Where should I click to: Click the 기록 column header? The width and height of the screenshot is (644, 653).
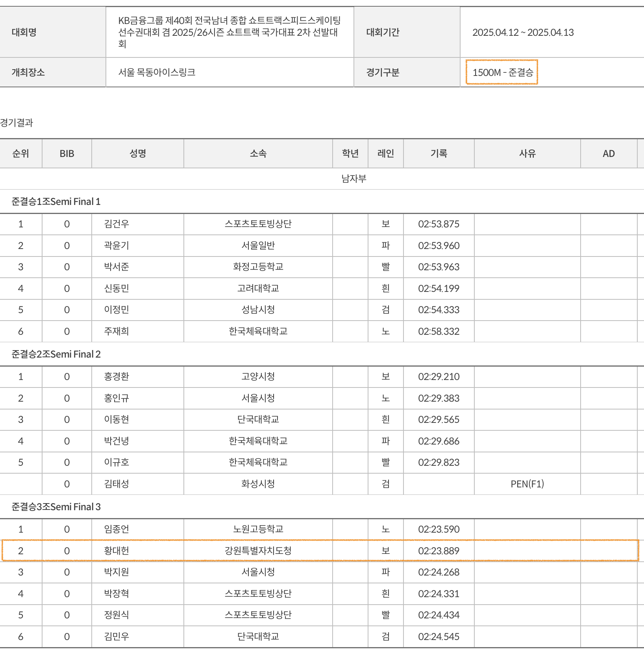click(x=439, y=153)
